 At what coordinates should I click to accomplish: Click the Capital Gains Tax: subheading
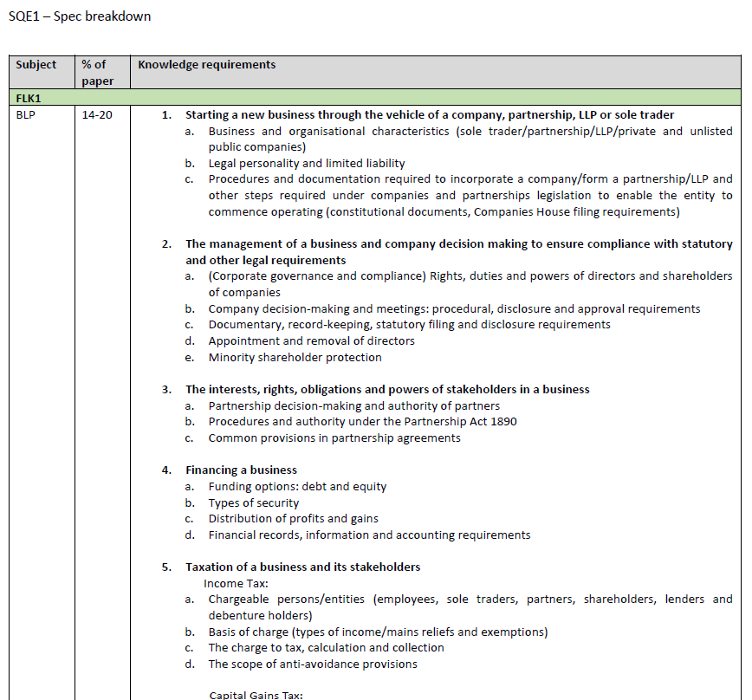256,695
